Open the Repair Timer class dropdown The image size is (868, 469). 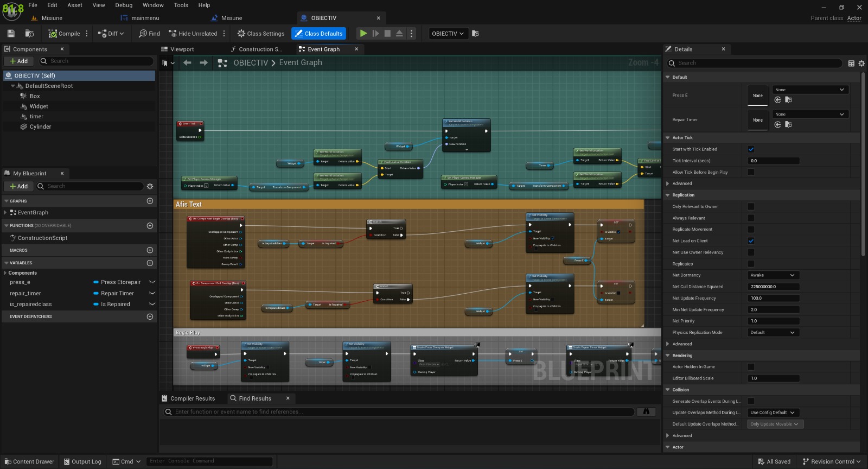pos(810,115)
